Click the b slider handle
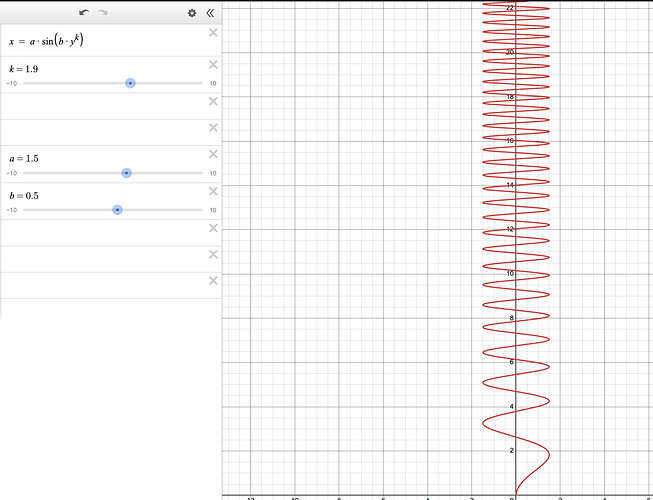The width and height of the screenshot is (653, 500). click(117, 210)
